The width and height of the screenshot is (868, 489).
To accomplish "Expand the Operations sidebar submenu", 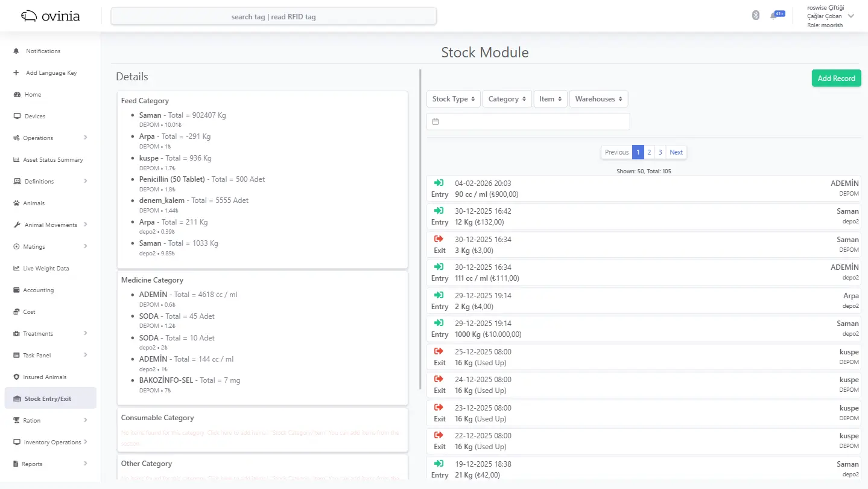I will pos(85,138).
